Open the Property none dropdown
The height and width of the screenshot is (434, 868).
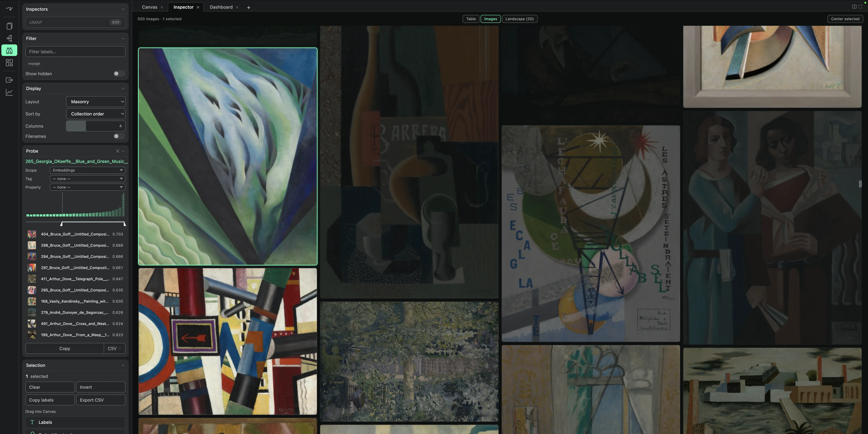pos(88,187)
